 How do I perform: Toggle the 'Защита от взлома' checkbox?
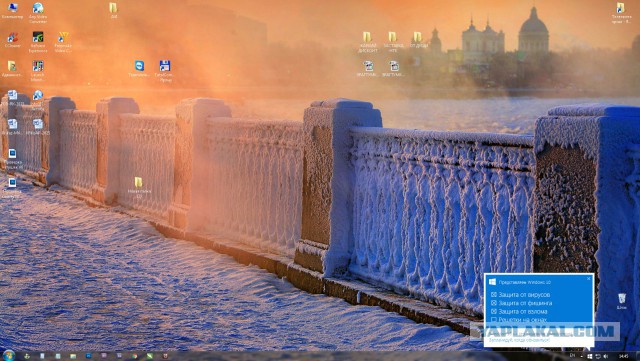point(493,311)
